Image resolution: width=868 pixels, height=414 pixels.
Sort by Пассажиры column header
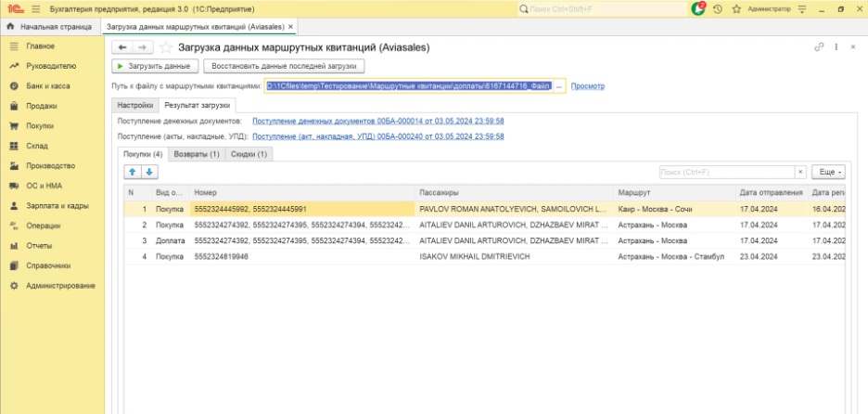pyautogui.click(x=515, y=192)
